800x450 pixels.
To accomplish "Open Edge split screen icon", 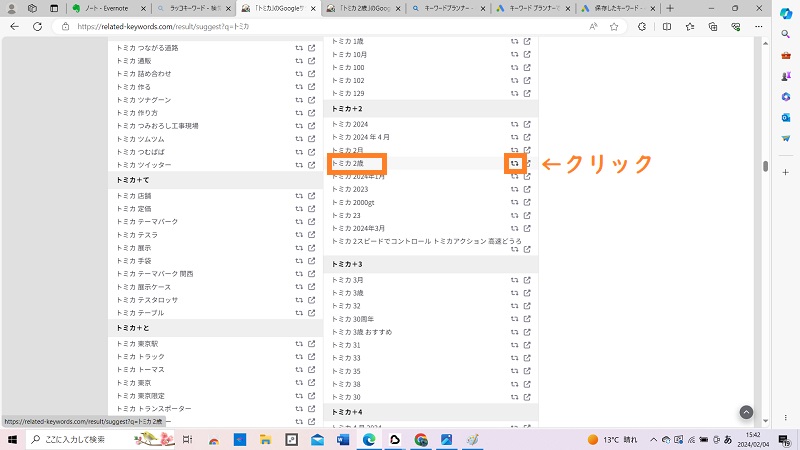I will [x=667, y=27].
